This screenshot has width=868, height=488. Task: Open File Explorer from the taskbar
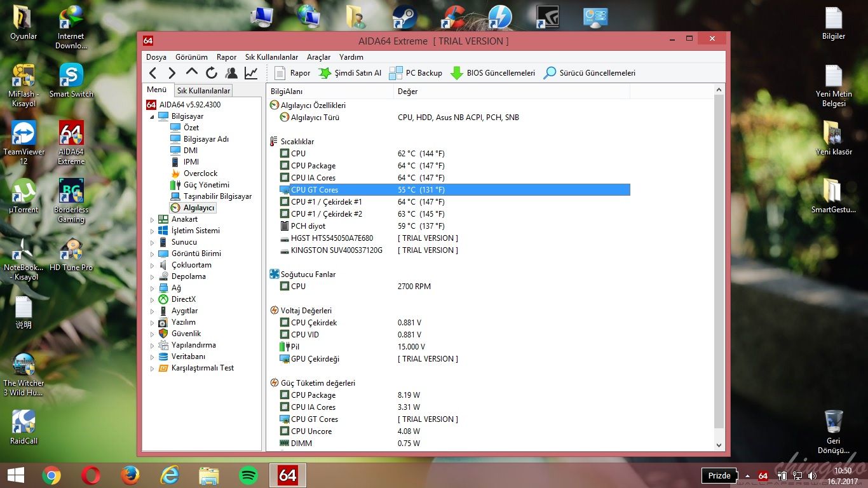click(209, 475)
